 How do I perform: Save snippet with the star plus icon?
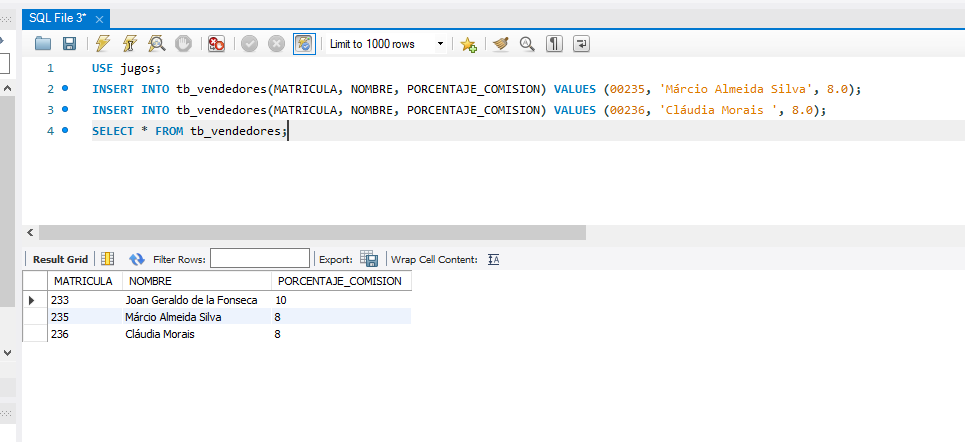click(468, 44)
